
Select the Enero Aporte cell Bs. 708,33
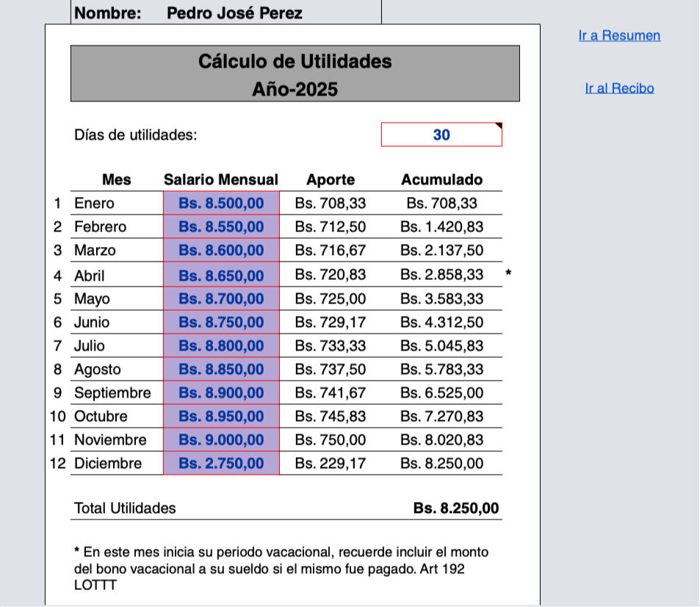coord(330,204)
